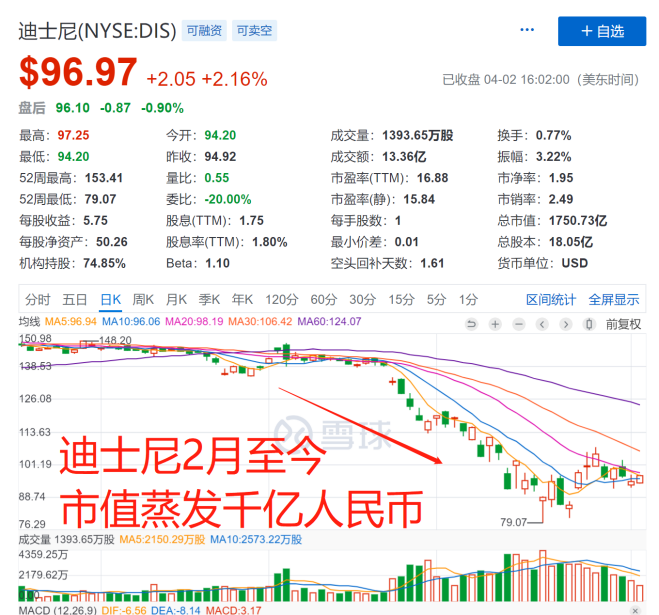659x615 pixels.
Task: Click the MA60:124.07 moving average label
Action: pyautogui.click(x=330, y=322)
